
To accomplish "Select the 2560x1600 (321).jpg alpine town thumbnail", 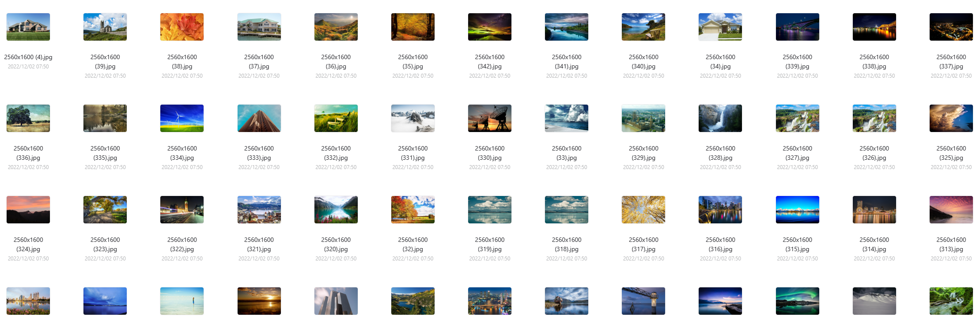I will [x=259, y=210].
